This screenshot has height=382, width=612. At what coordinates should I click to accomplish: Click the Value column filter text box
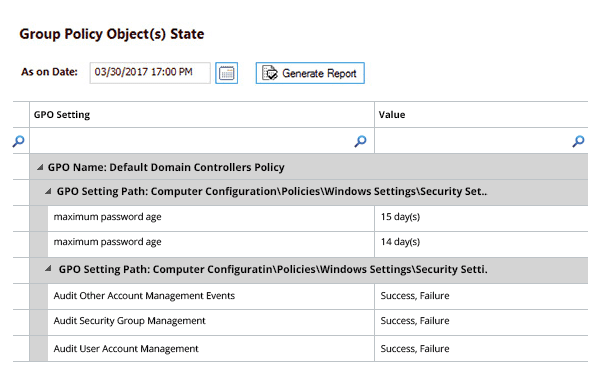coord(473,140)
